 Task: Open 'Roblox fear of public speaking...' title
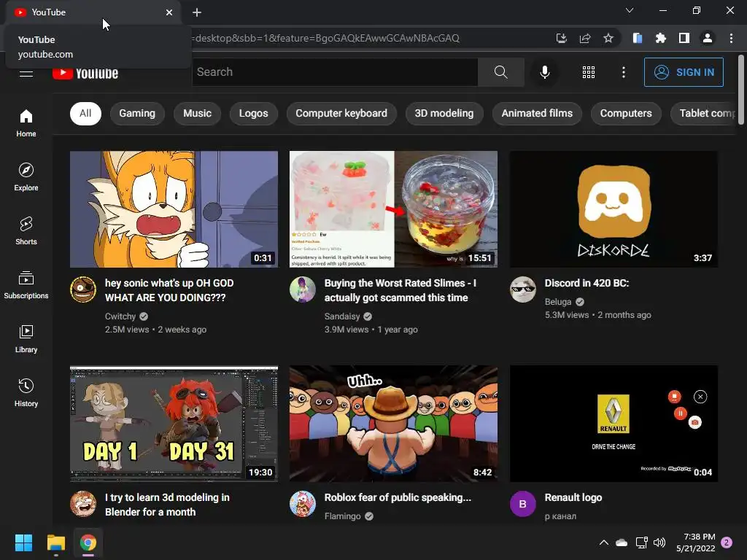pyautogui.click(x=398, y=497)
